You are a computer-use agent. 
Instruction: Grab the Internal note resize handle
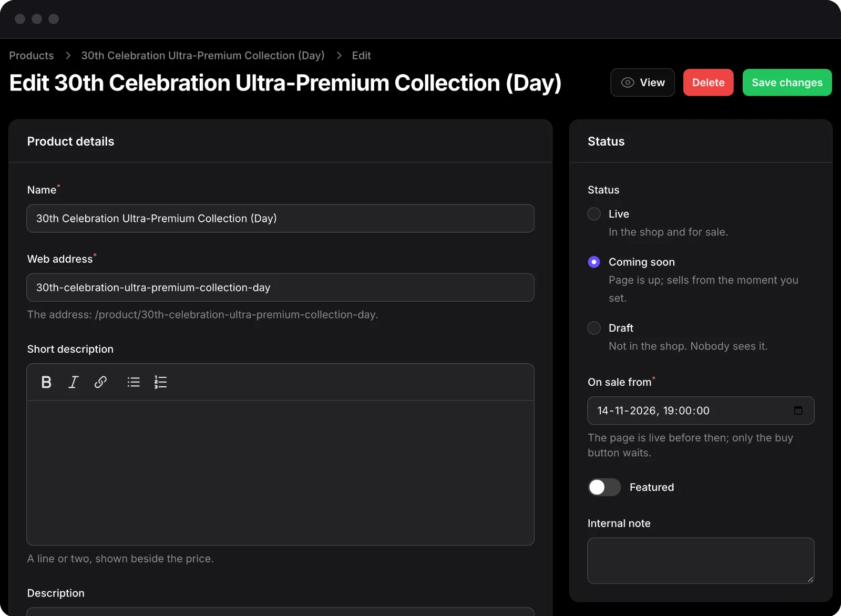coord(810,579)
